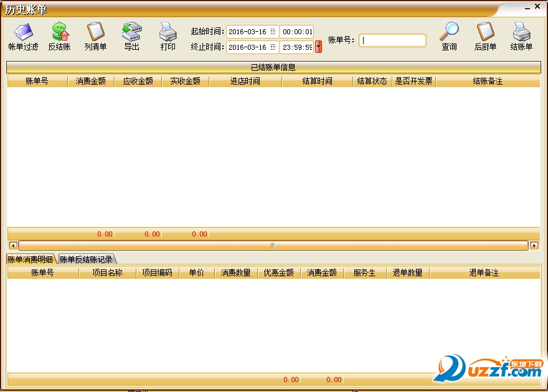Click the 终止时间 time field 23:59:59
548x392 pixels.
[296, 47]
